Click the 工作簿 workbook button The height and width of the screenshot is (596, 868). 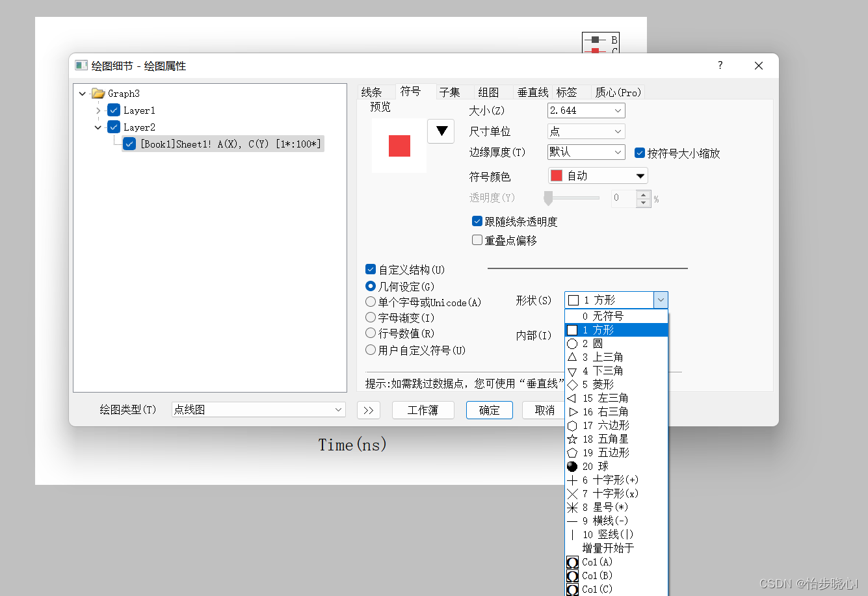423,410
